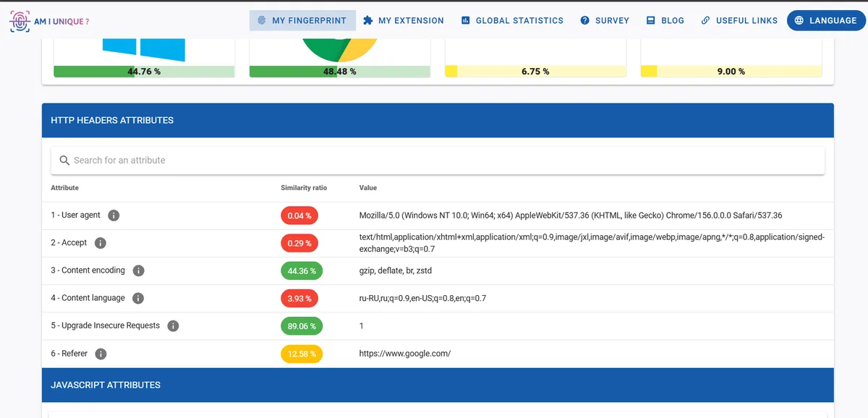
Task: Click the HTTP Headers Attributes header
Action: 438,120
